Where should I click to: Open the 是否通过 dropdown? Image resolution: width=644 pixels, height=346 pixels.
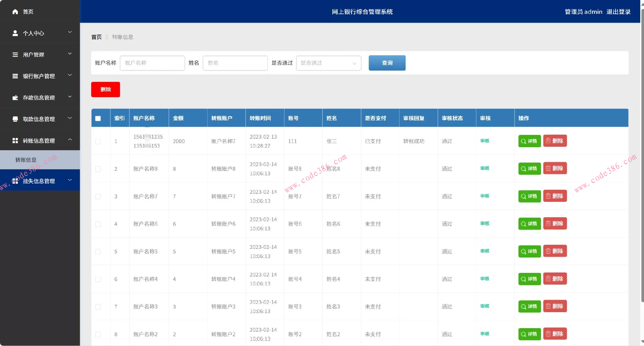click(x=328, y=63)
